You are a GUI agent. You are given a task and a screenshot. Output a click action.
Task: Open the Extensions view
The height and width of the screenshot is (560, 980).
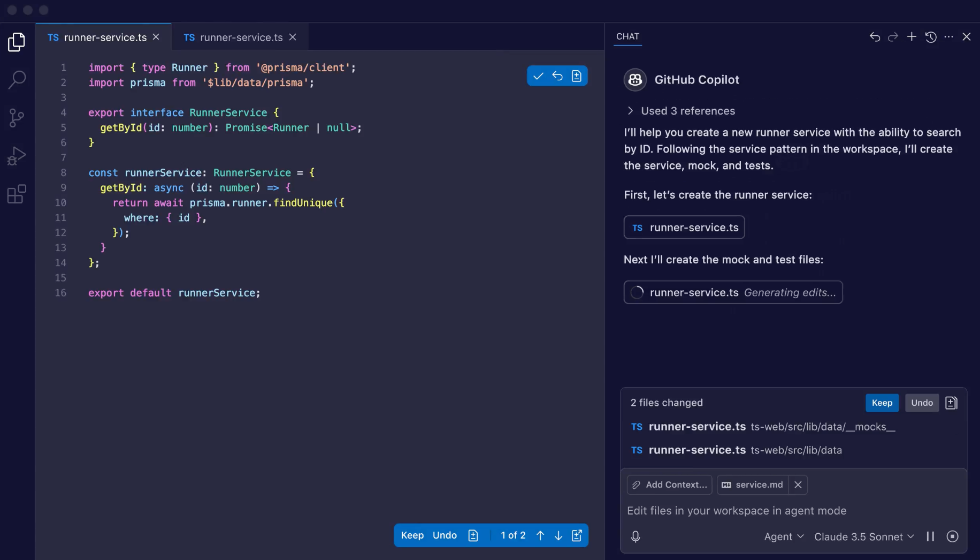pyautogui.click(x=17, y=194)
